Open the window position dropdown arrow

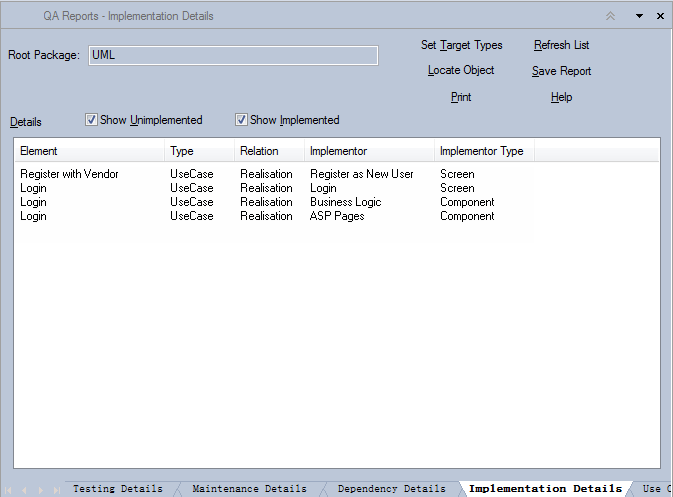(639, 16)
